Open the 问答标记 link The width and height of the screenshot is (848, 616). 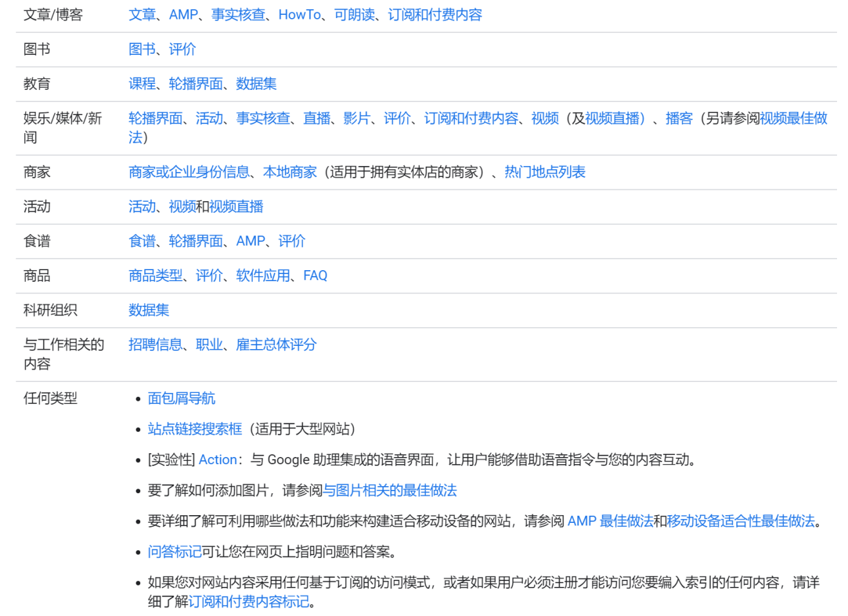(175, 552)
